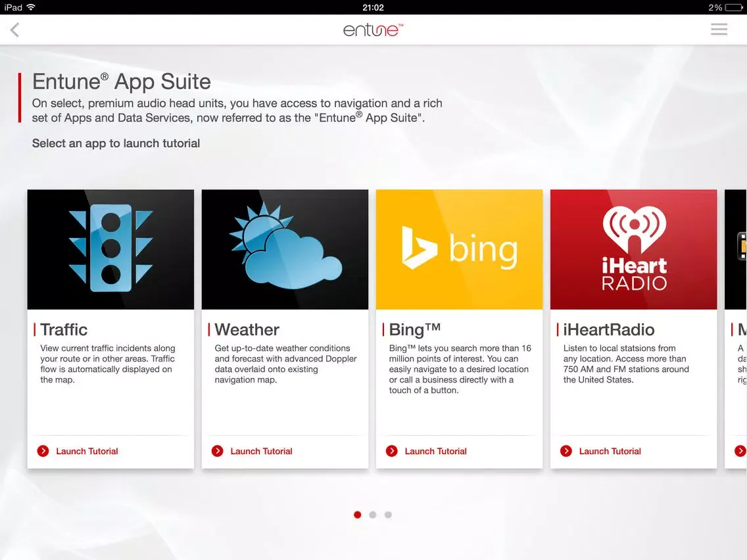Click red arrow icon in Traffic card
The image size is (747, 560).
point(43,451)
